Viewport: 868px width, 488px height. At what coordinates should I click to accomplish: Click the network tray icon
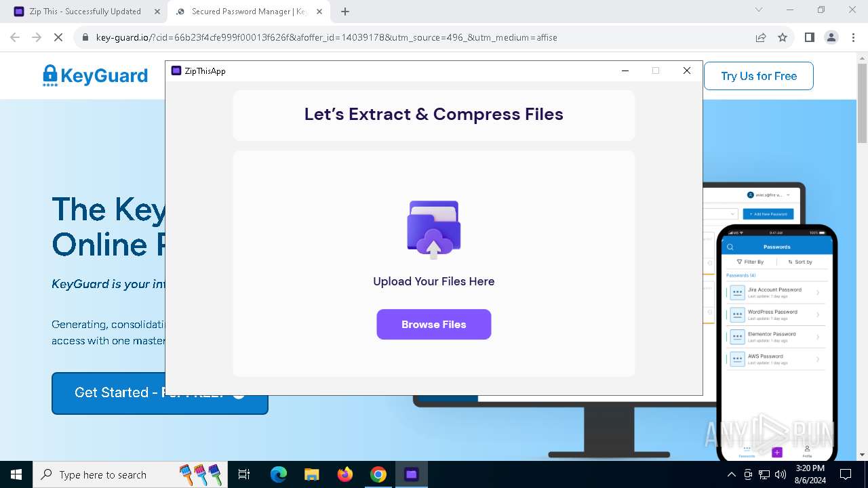pyautogui.click(x=764, y=474)
